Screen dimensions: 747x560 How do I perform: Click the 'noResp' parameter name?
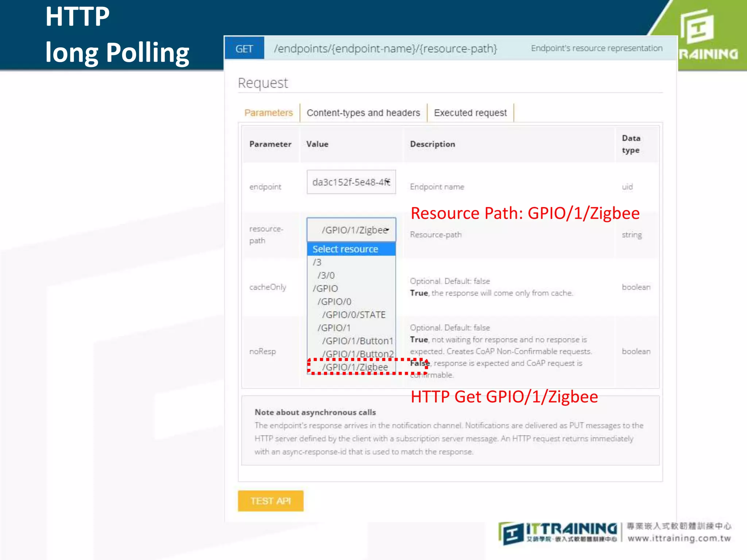[263, 351]
